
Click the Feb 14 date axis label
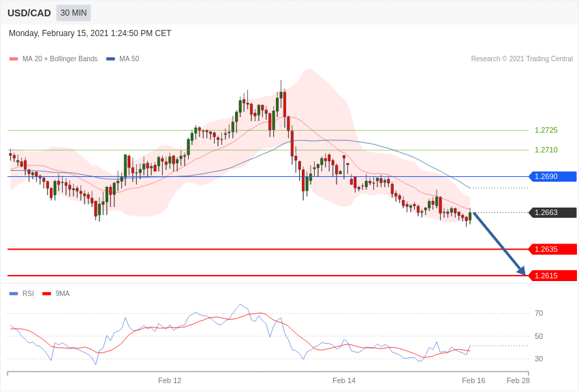click(344, 380)
